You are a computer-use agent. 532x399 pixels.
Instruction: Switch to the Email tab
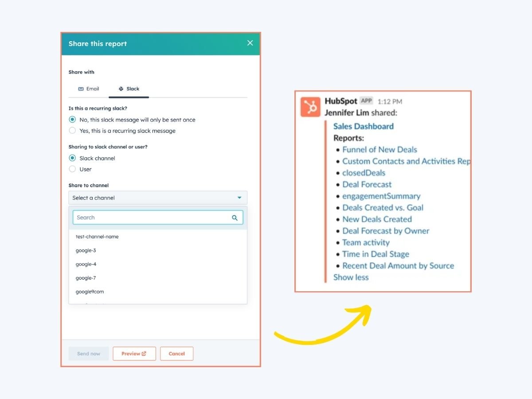click(89, 89)
